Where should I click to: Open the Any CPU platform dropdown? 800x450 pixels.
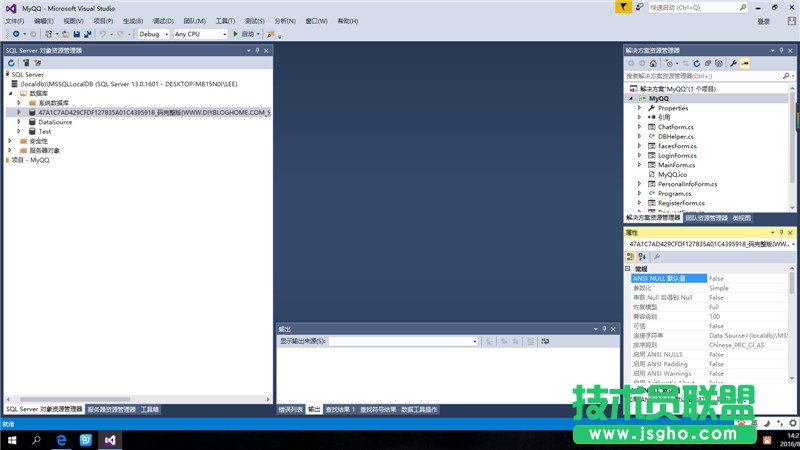pyautogui.click(x=201, y=34)
